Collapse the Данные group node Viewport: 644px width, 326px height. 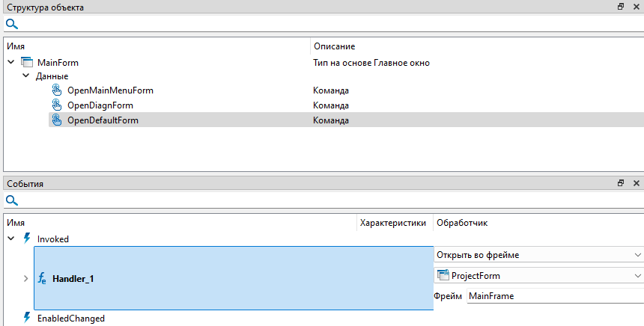(x=25, y=76)
